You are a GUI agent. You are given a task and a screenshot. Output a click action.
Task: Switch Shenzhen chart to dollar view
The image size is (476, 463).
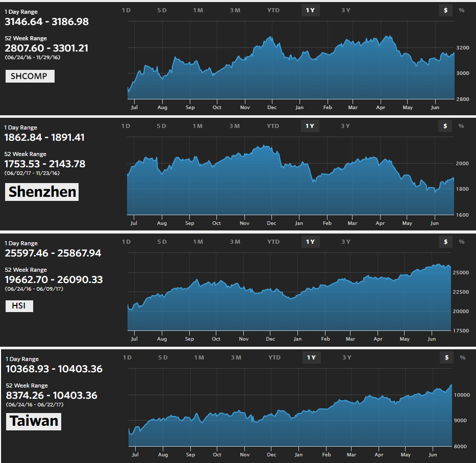coord(445,126)
